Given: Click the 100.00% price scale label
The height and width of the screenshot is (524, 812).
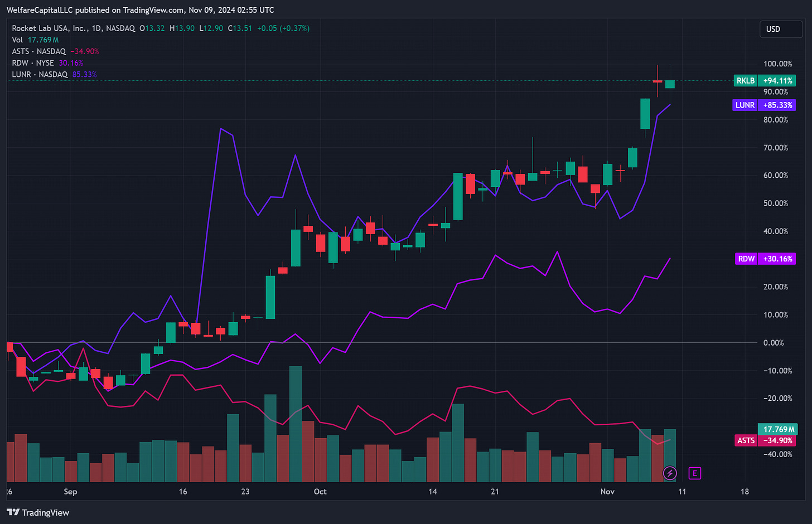Looking at the screenshot, I should (x=777, y=64).
